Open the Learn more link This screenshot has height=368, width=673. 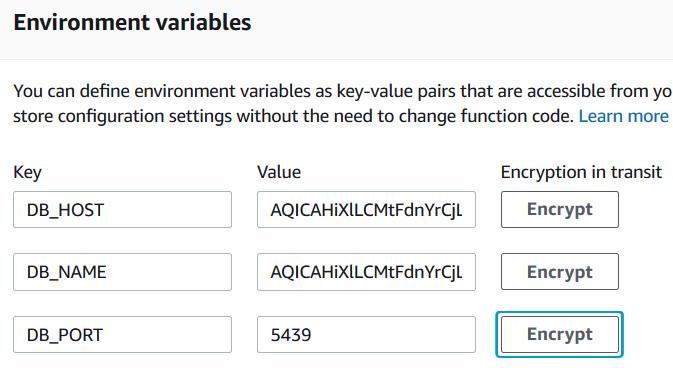click(624, 116)
